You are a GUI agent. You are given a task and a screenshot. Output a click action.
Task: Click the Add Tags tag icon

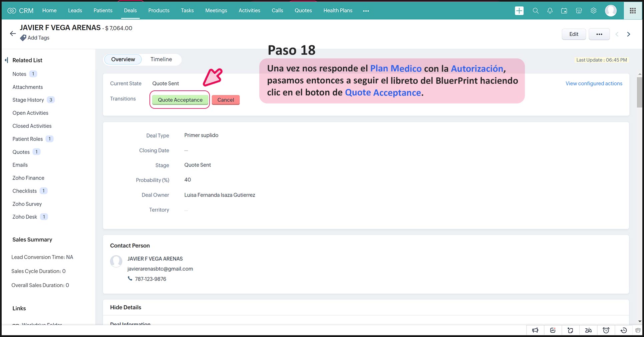coord(23,38)
